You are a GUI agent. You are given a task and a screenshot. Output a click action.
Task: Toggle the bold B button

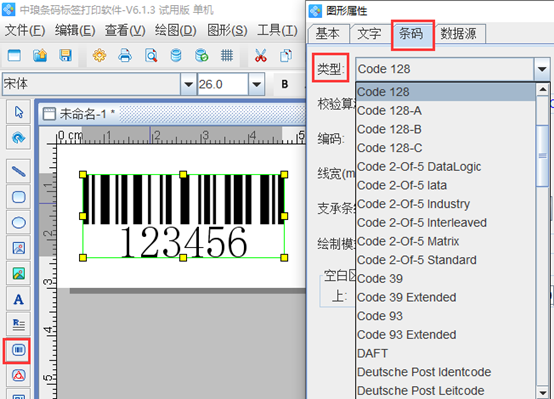pos(285,84)
